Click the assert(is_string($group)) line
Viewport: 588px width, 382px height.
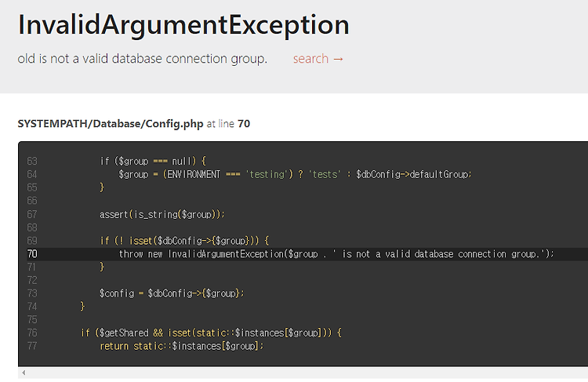pyautogui.click(x=162, y=215)
